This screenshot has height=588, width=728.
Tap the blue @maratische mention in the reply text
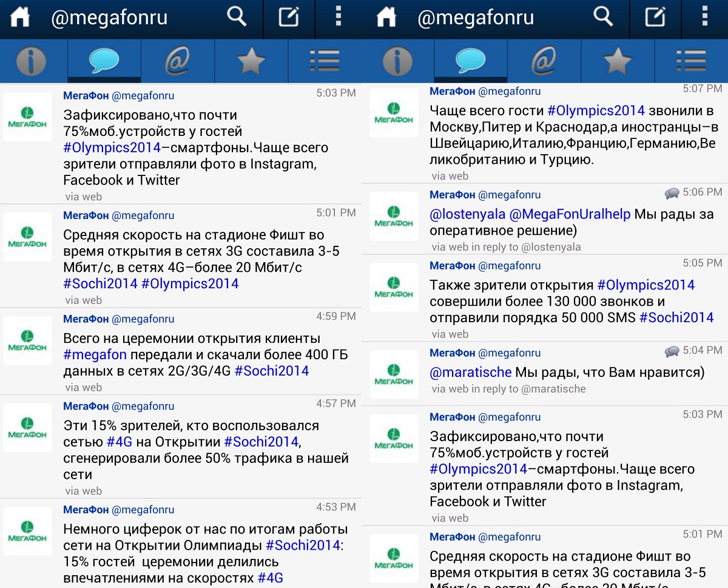(471, 372)
